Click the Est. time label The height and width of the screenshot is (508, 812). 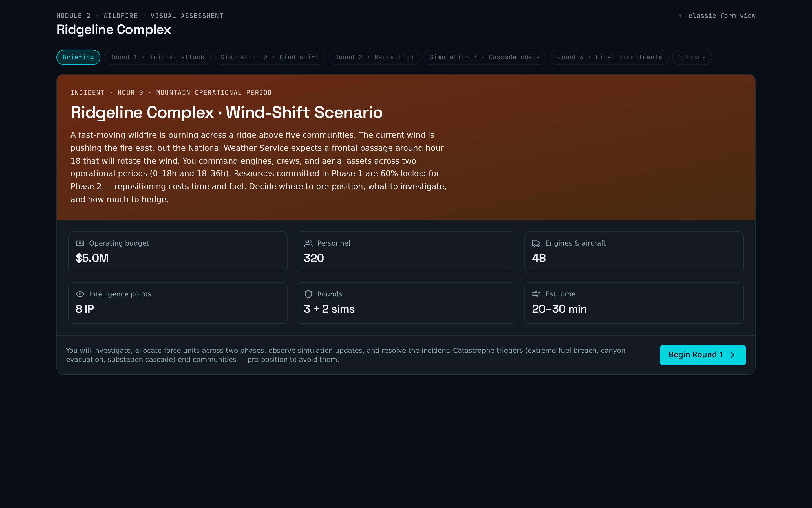(560, 294)
